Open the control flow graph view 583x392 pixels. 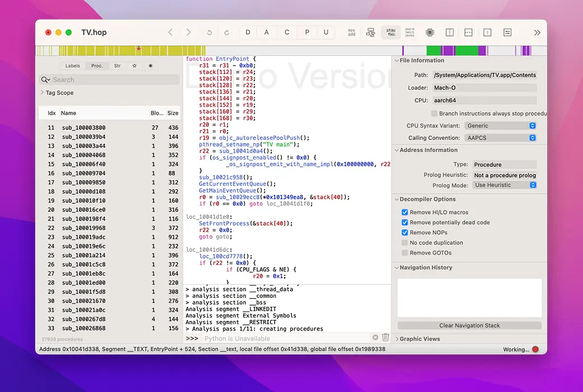pyautogui.click(x=371, y=32)
